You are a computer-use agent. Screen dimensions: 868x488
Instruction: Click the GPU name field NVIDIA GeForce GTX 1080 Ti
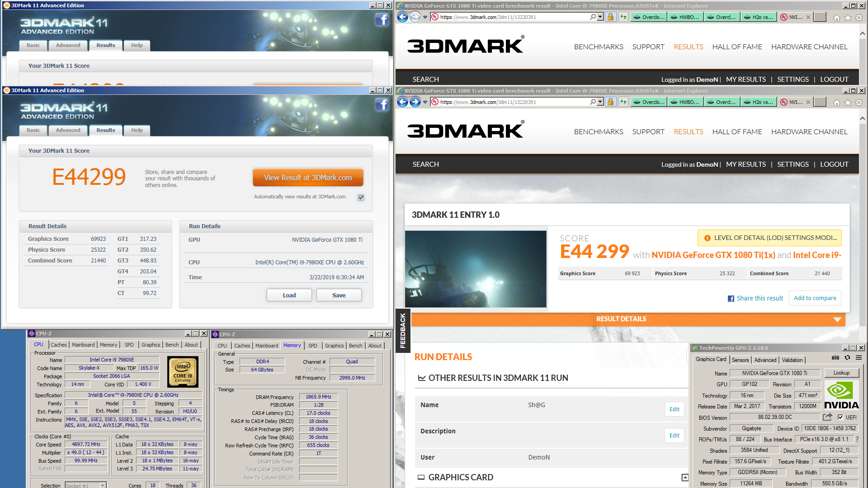pos(774,373)
